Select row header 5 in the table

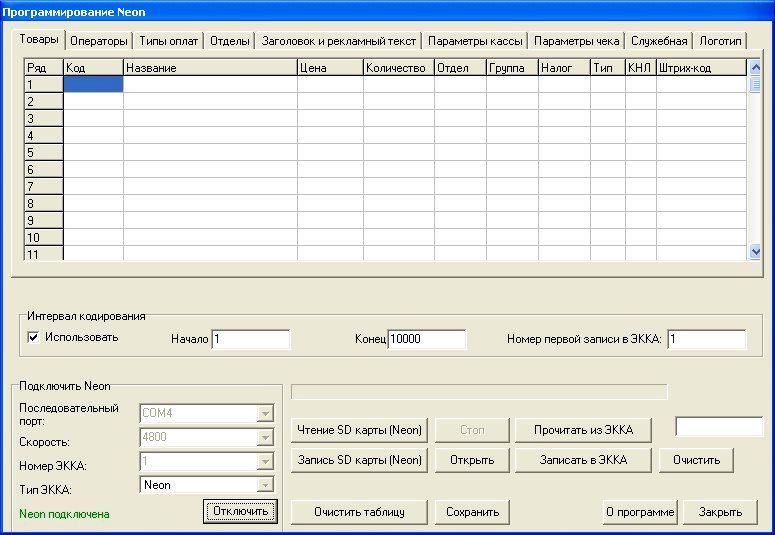tap(44, 152)
